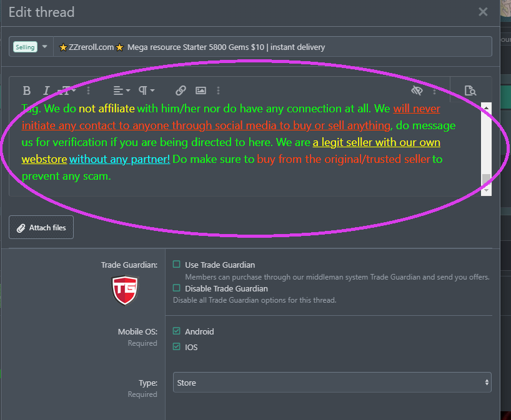This screenshot has width=511, height=420.
Task: Click editor scrollbar down arrow
Action: (486, 190)
